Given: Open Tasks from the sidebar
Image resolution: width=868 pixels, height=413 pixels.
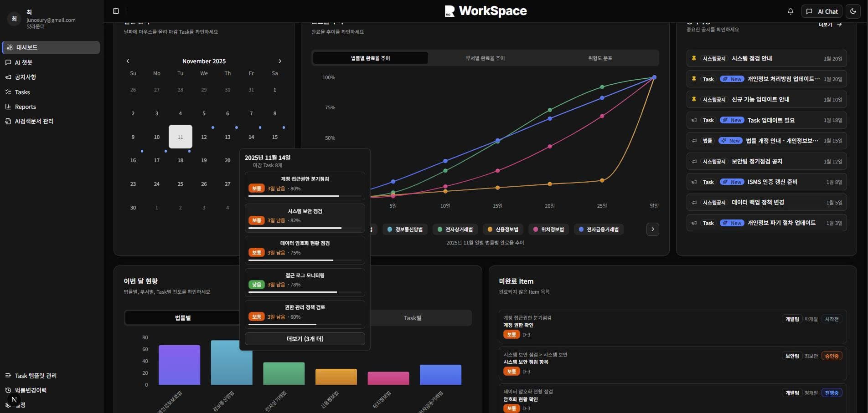Looking at the screenshot, I should point(22,92).
